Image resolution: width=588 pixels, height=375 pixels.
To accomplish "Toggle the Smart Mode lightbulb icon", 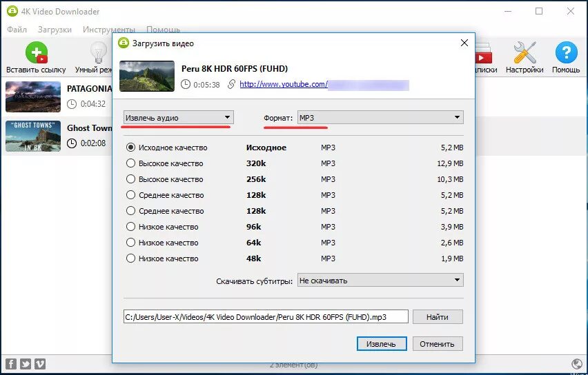I will click(99, 52).
